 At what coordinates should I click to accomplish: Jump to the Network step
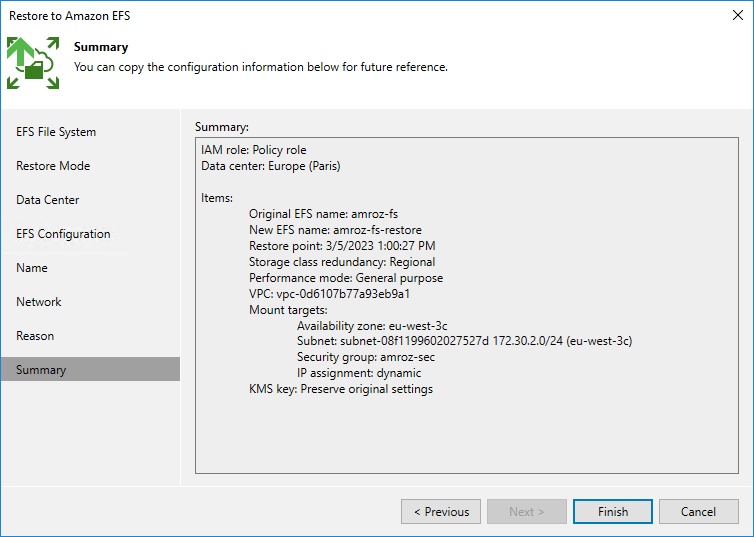tap(39, 302)
